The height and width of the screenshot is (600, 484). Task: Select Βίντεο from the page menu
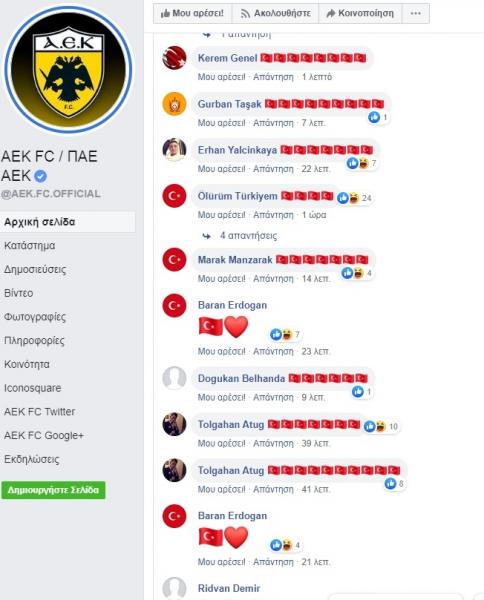(18, 293)
